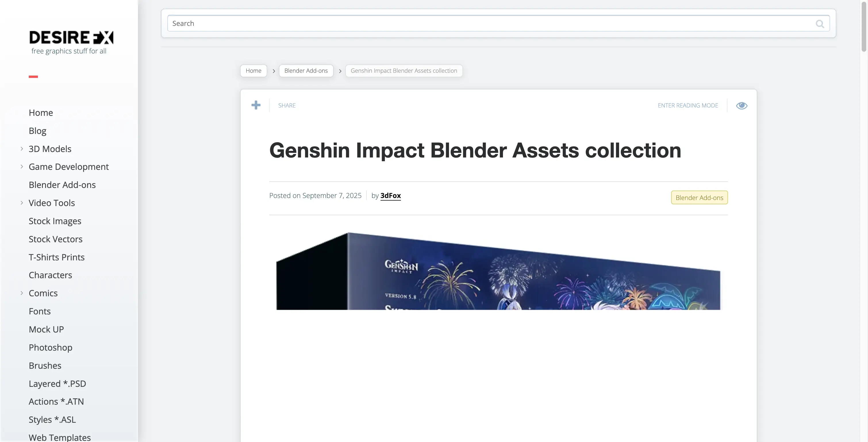Expand the 3D Models sidebar section
The height and width of the screenshot is (442, 868).
pyautogui.click(x=22, y=149)
